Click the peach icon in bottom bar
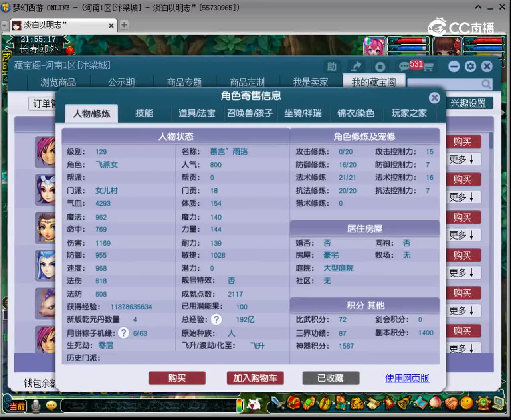 pyautogui.click(x=435, y=403)
